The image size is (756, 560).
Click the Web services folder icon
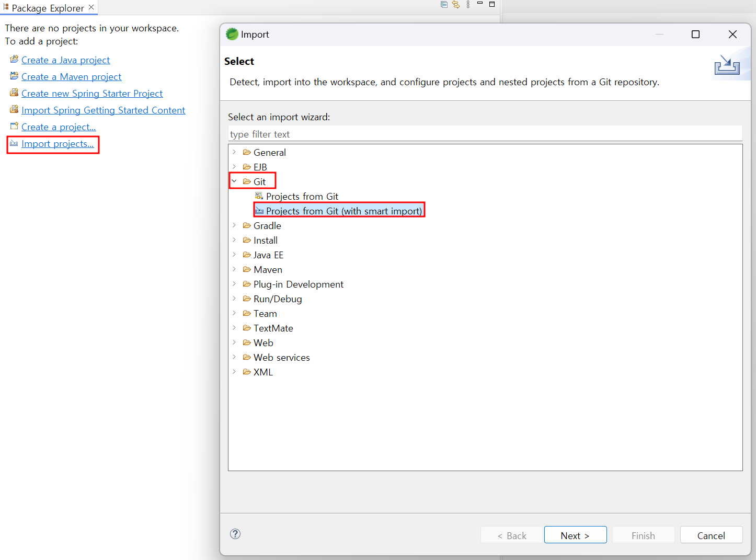point(247,357)
